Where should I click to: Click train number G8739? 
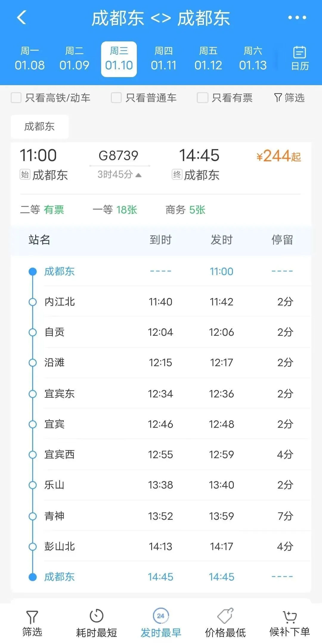pos(118,155)
